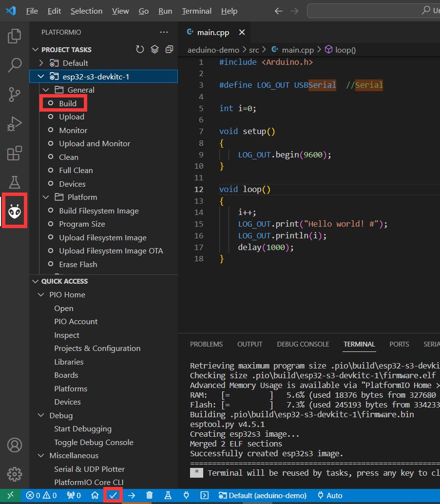Open the Extensions view
This screenshot has height=504, width=440.
(14, 153)
